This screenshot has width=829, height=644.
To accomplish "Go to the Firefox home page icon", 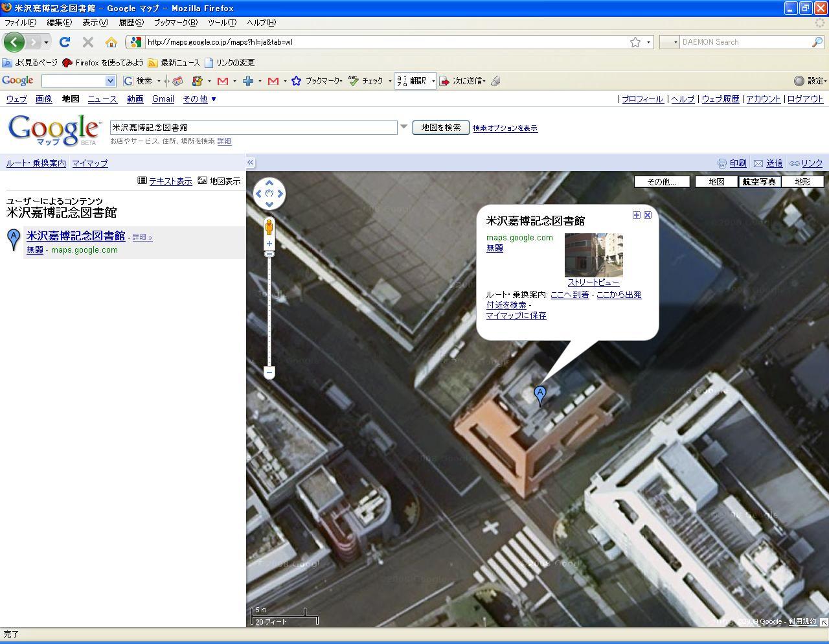I will pyautogui.click(x=111, y=42).
